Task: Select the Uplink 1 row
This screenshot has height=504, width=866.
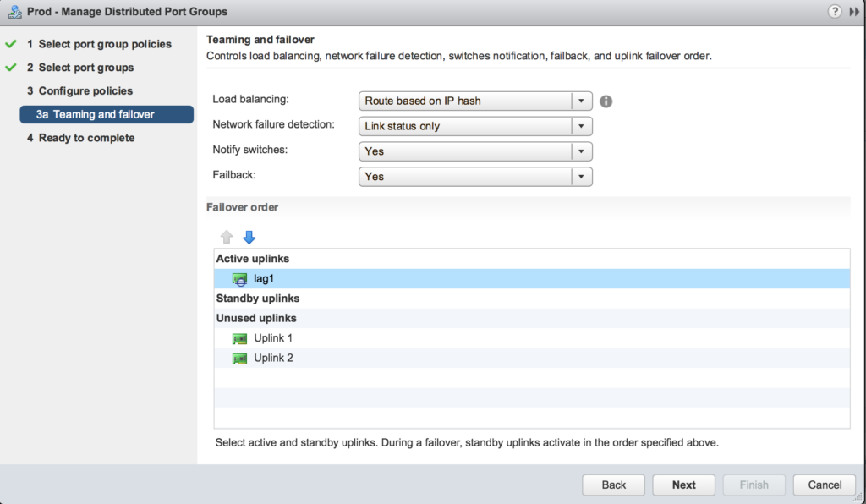Action: click(532, 338)
